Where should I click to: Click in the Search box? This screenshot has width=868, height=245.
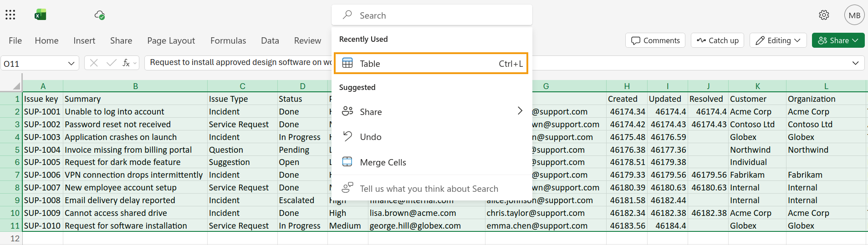coord(431,15)
